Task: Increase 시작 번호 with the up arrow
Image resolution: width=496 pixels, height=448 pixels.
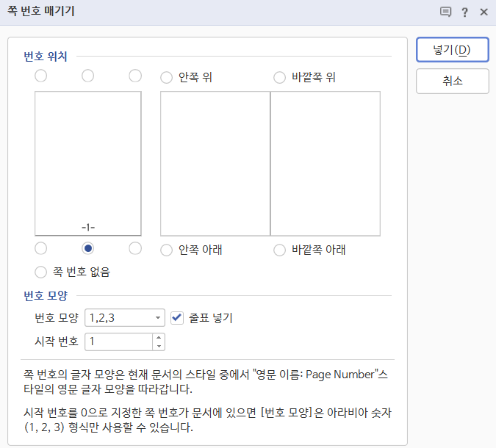Action: point(159,337)
